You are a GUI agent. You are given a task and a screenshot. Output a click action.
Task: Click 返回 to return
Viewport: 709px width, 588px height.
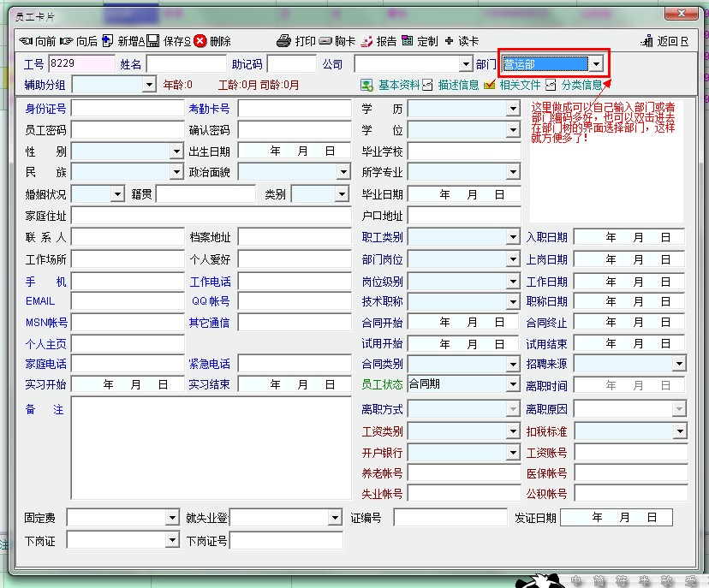click(x=664, y=41)
